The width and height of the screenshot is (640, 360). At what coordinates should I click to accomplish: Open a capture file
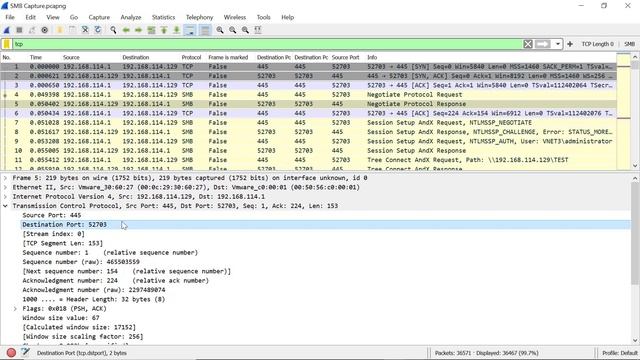(x=60, y=30)
